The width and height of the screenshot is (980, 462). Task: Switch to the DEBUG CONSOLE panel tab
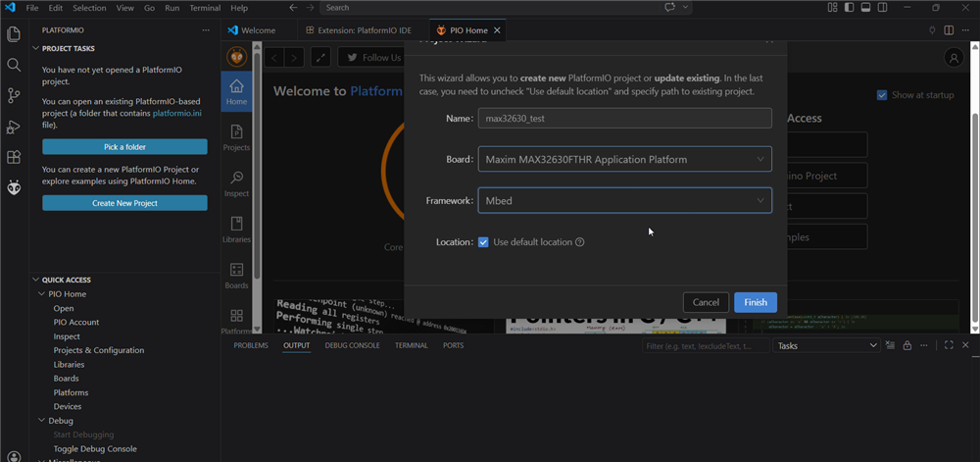pos(352,345)
